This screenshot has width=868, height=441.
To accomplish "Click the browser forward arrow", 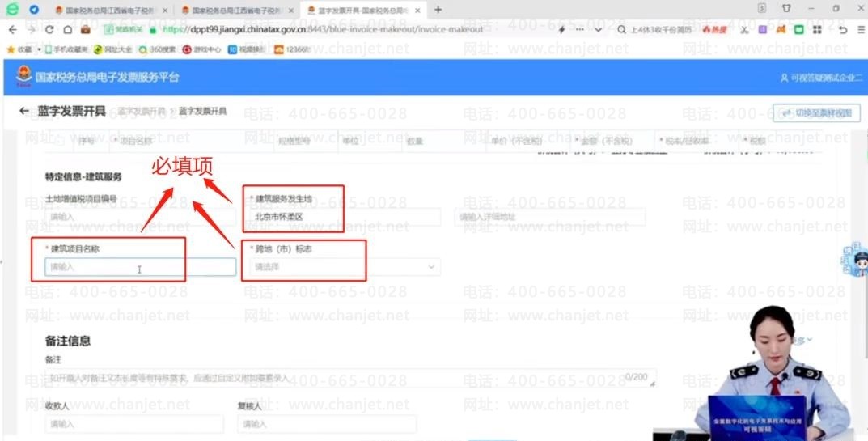I will tap(31, 29).
